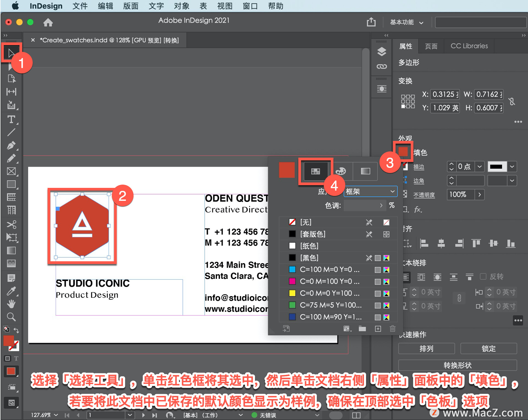Viewport: 528px width, 420px height.
Task: Click the 锁定 button
Action: coord(488,348)
